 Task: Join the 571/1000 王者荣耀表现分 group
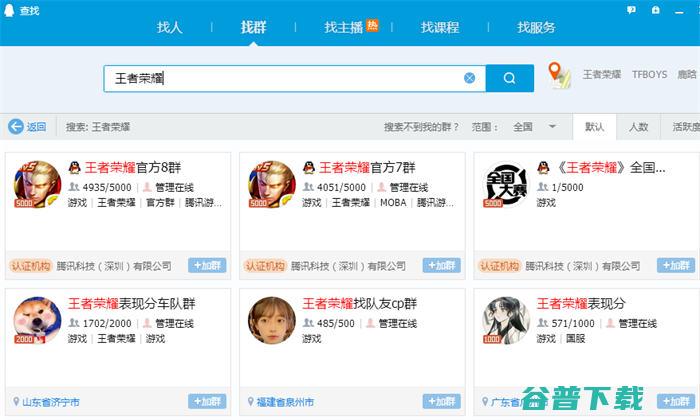676,401
